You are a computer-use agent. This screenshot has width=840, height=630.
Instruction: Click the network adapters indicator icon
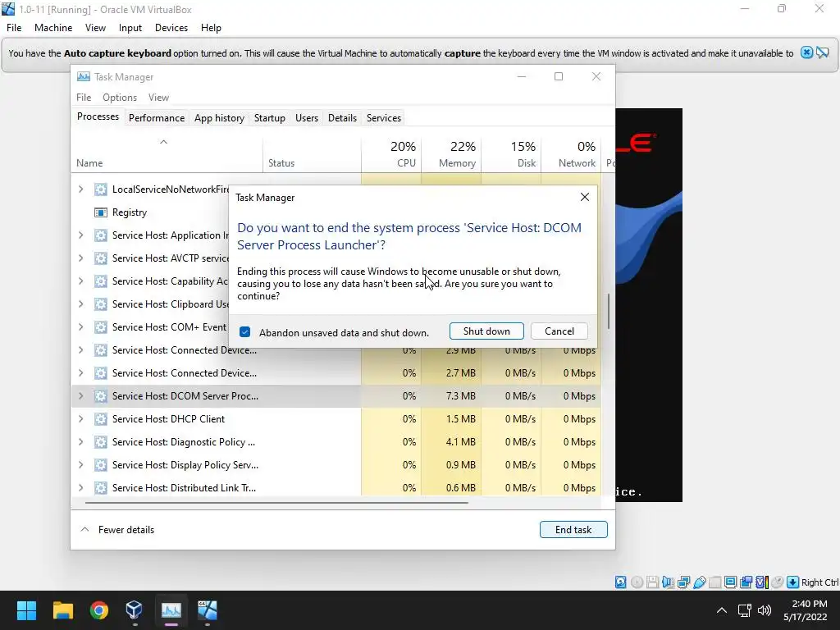683,582
